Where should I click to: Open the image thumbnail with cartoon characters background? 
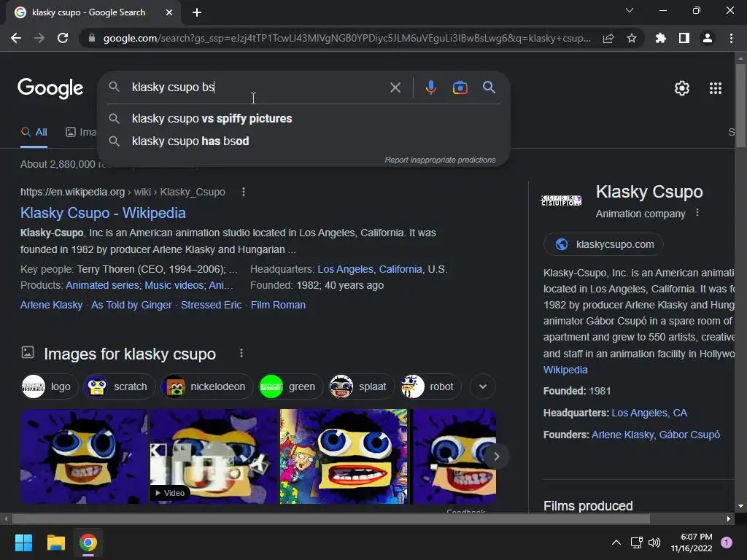pos(344,456)
